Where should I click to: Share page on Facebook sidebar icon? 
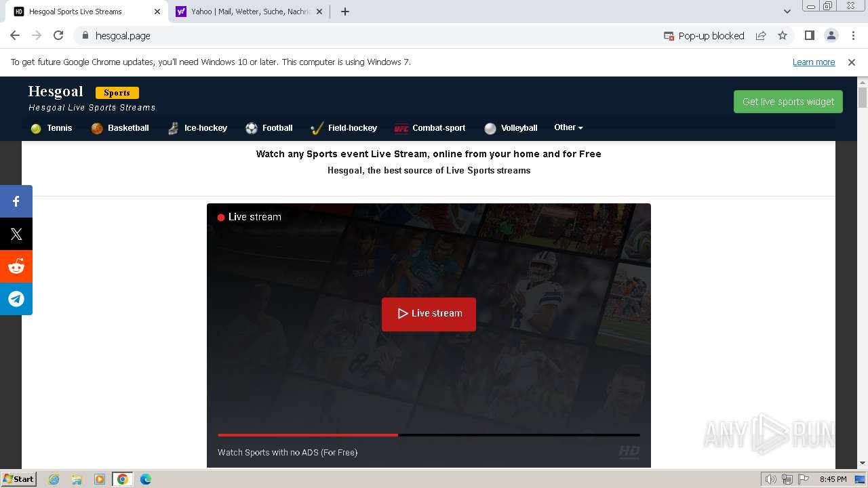(x=16, y=201)
